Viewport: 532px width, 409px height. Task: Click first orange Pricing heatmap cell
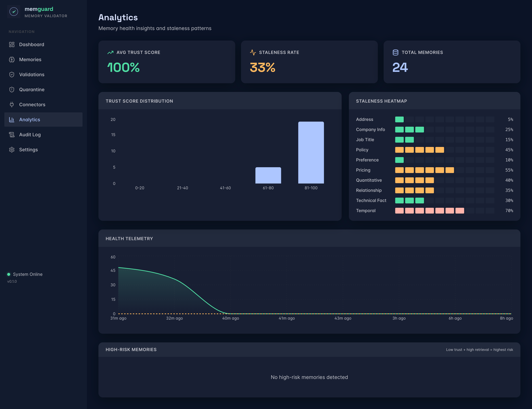click(x=399, y=170)
